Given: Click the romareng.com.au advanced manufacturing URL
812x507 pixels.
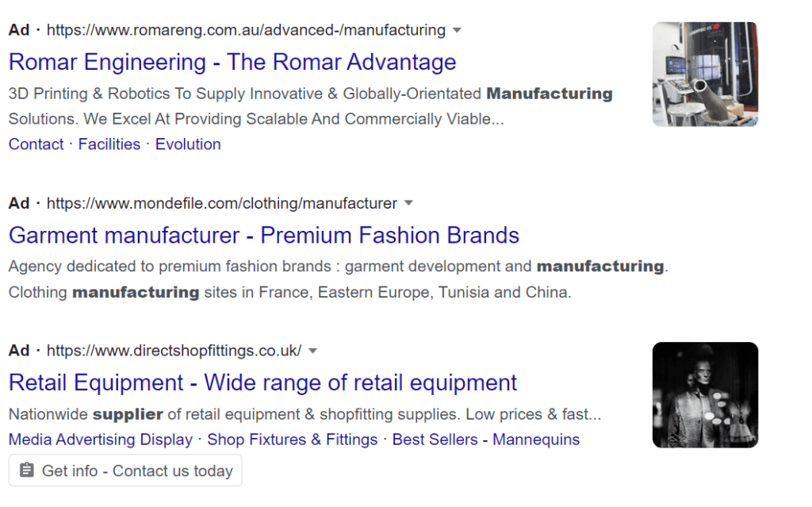Looking at the screenshot, I should click(x=246, y=30).
